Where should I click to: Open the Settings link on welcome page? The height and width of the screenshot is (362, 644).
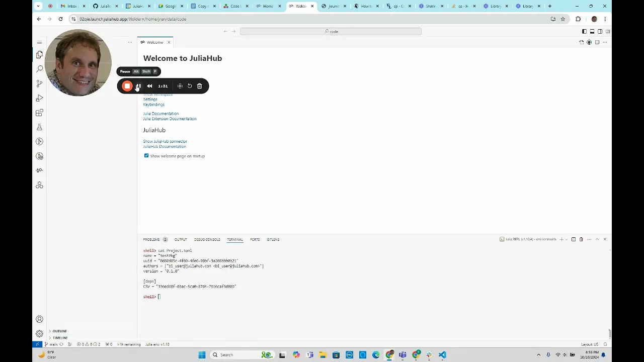[x=150, y=100]
